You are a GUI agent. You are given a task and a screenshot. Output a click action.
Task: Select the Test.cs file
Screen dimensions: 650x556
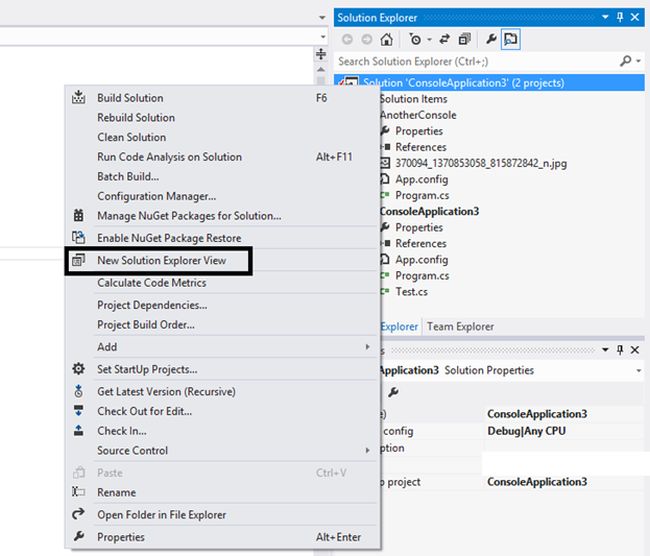click(411, 291)
